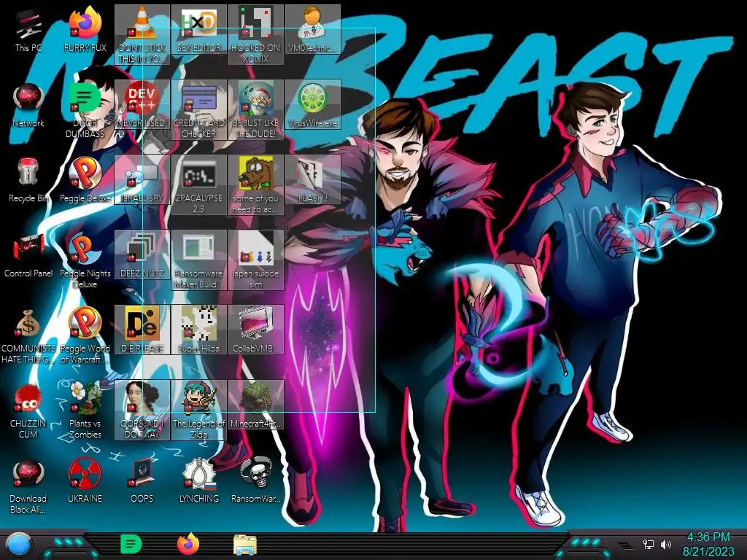
Task: Select the Download Black Ali... icon
Action: tap(28, 485)
